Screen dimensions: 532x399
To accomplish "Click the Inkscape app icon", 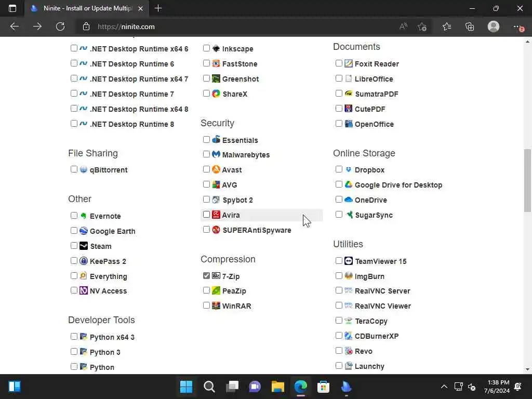I will pos(216,48).
